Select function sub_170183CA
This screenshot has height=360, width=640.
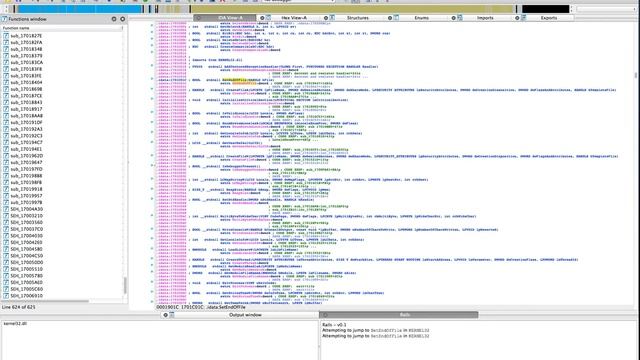pyautogui.click(x=27, y=62)
